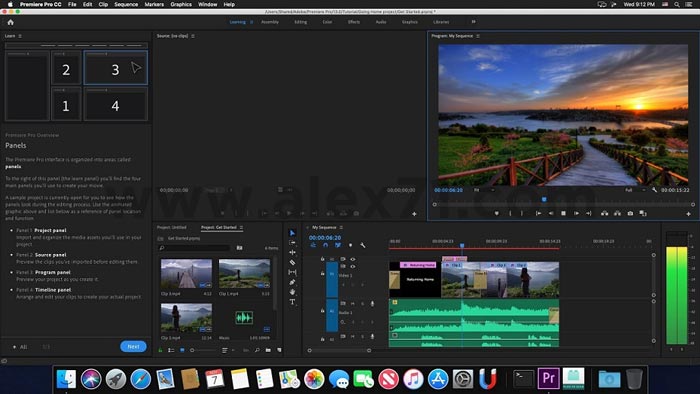This screenshot has width=700, height=394.
Task: Open Project: Get Started panel menu
Action: pos(241,227)
